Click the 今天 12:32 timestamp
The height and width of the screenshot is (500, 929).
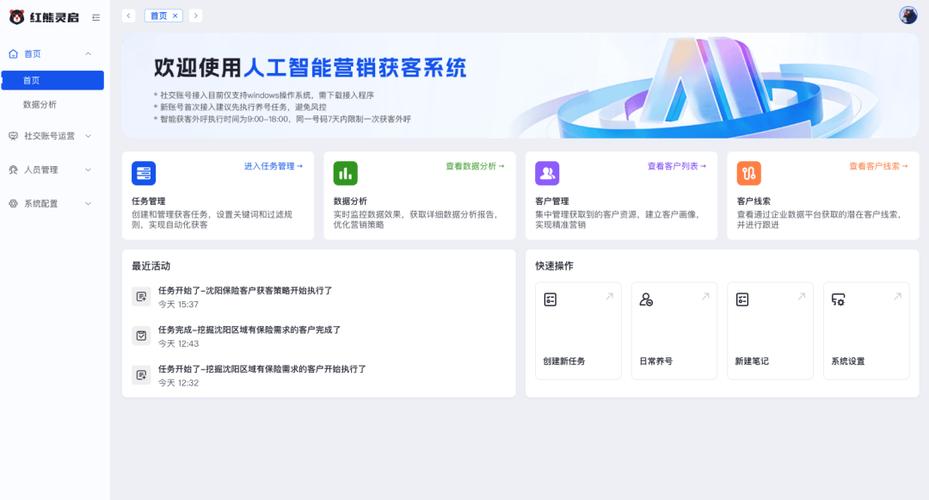click(178, 383)
